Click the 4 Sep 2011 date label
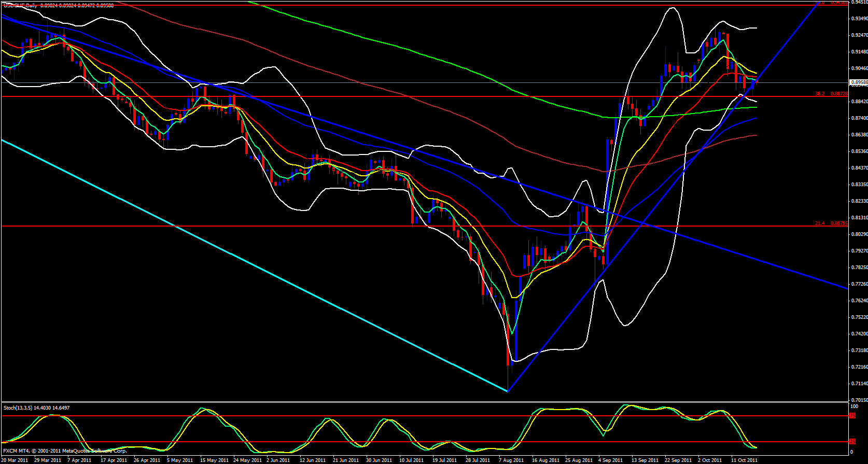 coord(610,460)
